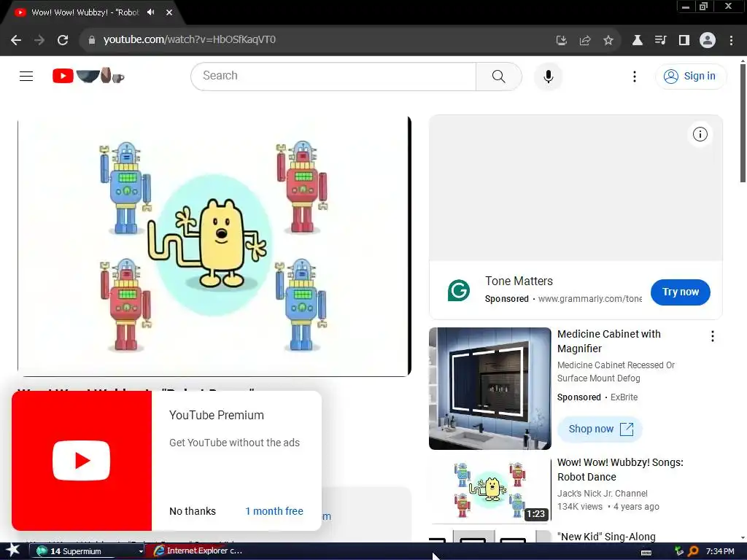This screenshot has height=560, width=747.
Task: Open www.grammarly.com/tone sponsored link
Action: tap(589, 298)
